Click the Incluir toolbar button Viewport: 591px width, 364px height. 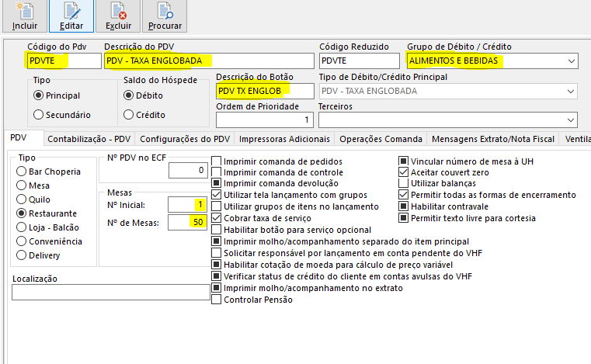coord(25,16)
